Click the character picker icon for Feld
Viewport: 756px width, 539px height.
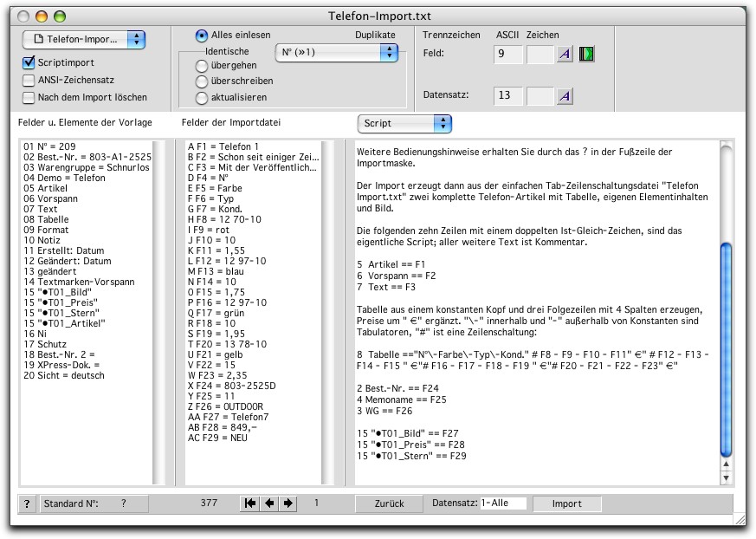click(x=565, y=55)
